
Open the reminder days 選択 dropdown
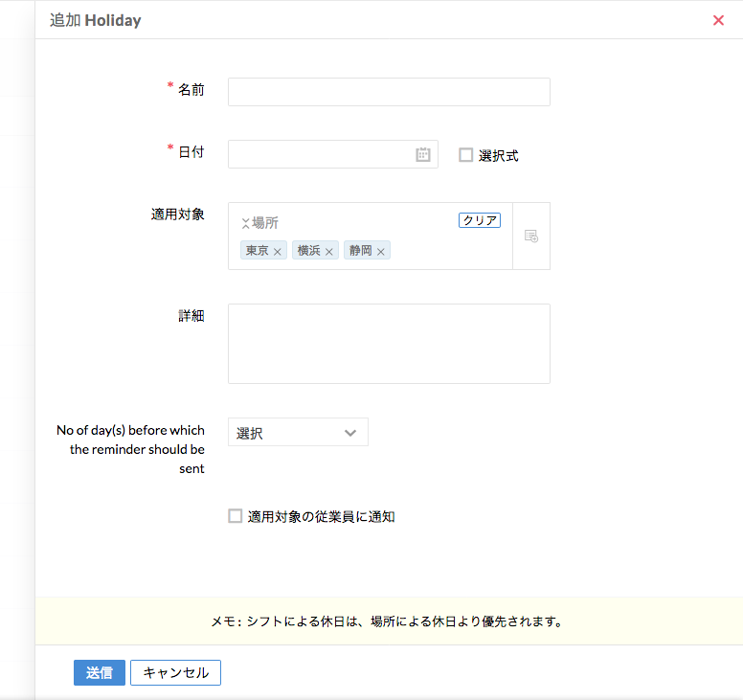click(x=298, y=433)
